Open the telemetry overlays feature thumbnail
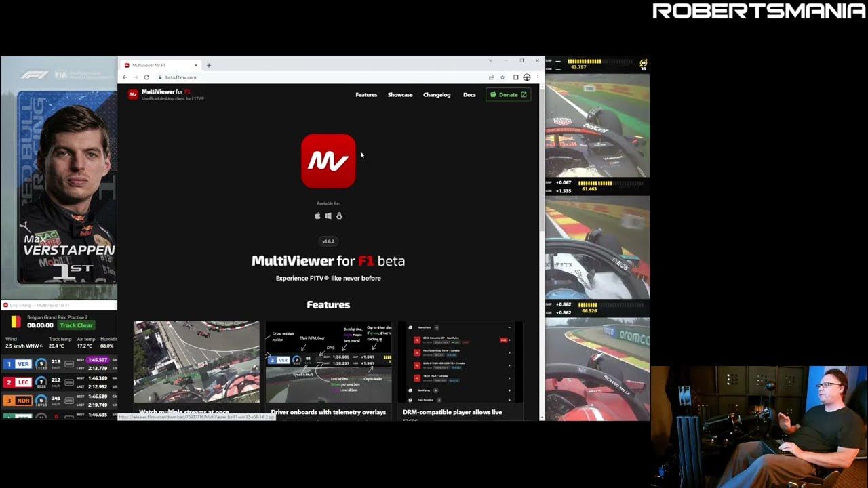 pos(328,362)
